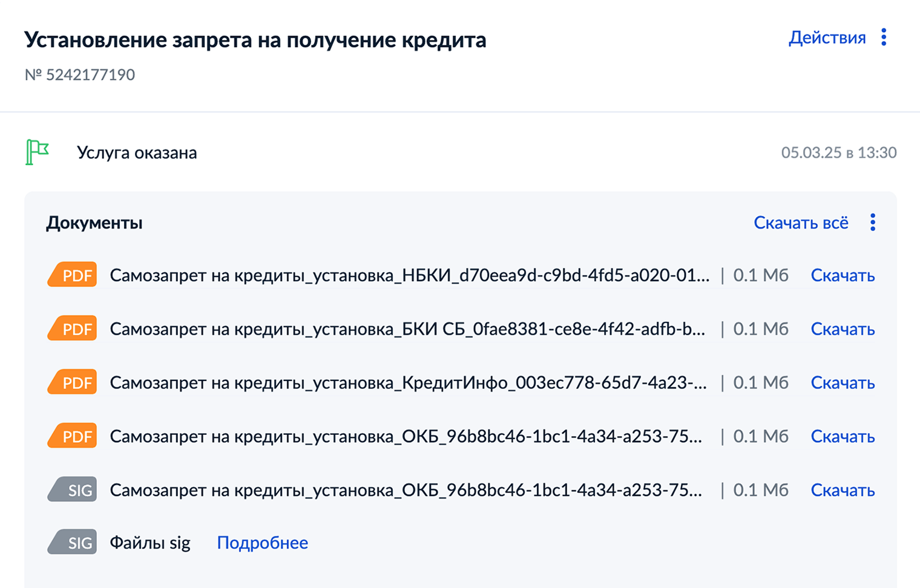Click the request number № 5242177190
Viewport: 920px width, 588px height.
[79, 74]
